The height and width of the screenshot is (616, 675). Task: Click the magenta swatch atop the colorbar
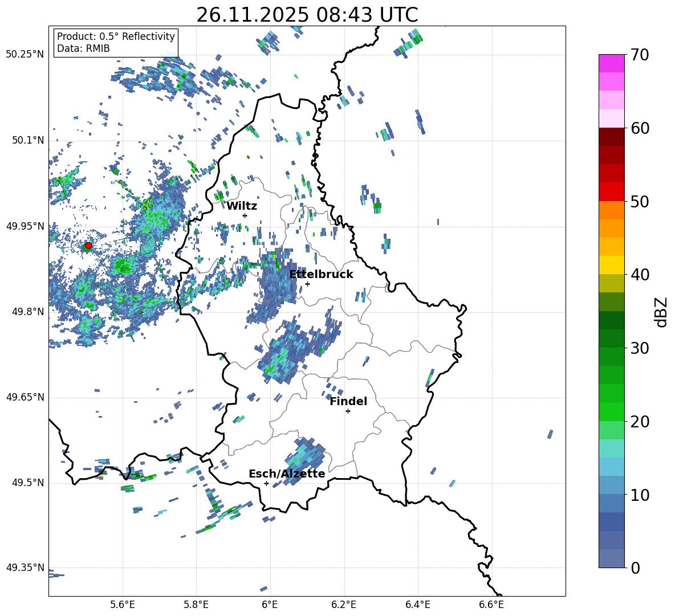(x=612, y=63)
